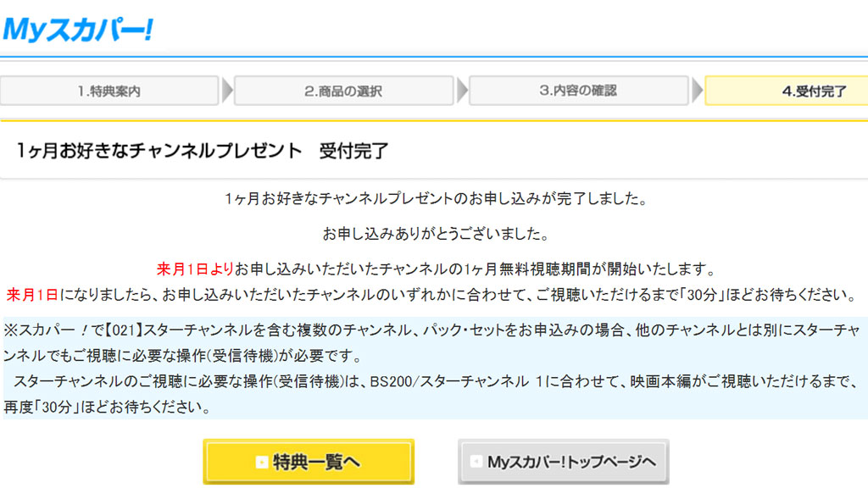The height and width of the screenshot is (488, 868).
Task: Click the line starting 再度「30分」ほどお待ちください
Action: 108,408
